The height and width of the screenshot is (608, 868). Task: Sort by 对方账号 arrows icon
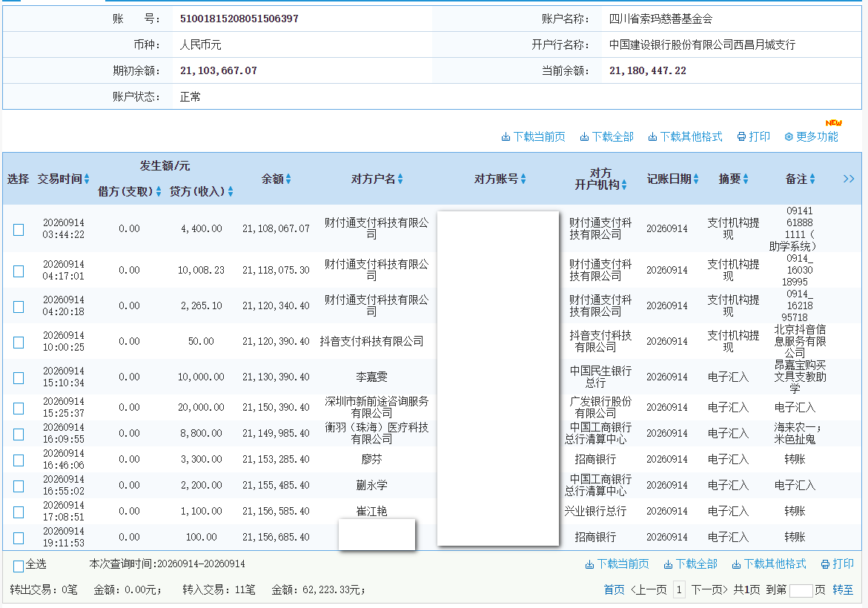click(x=523, y=179)
